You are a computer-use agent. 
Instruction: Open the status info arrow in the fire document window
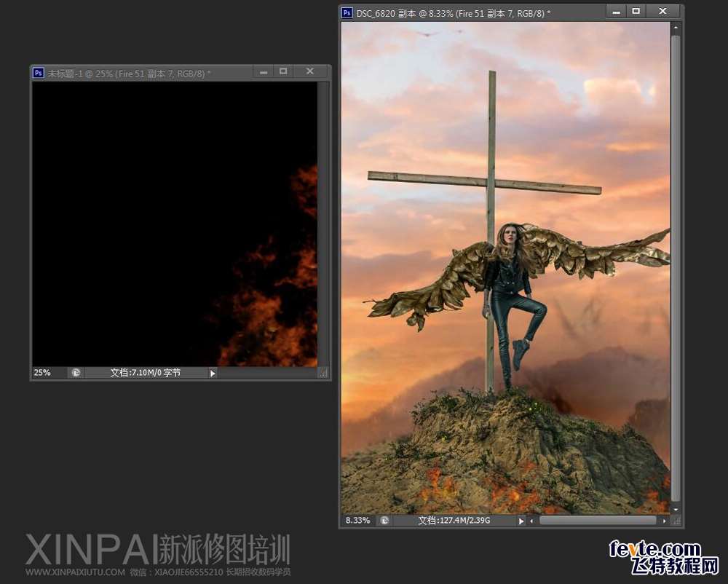213,373
